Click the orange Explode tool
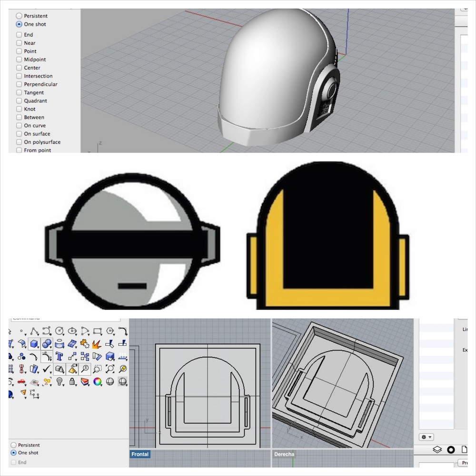This screenshot has width=476, height=476. click(97, 344)
